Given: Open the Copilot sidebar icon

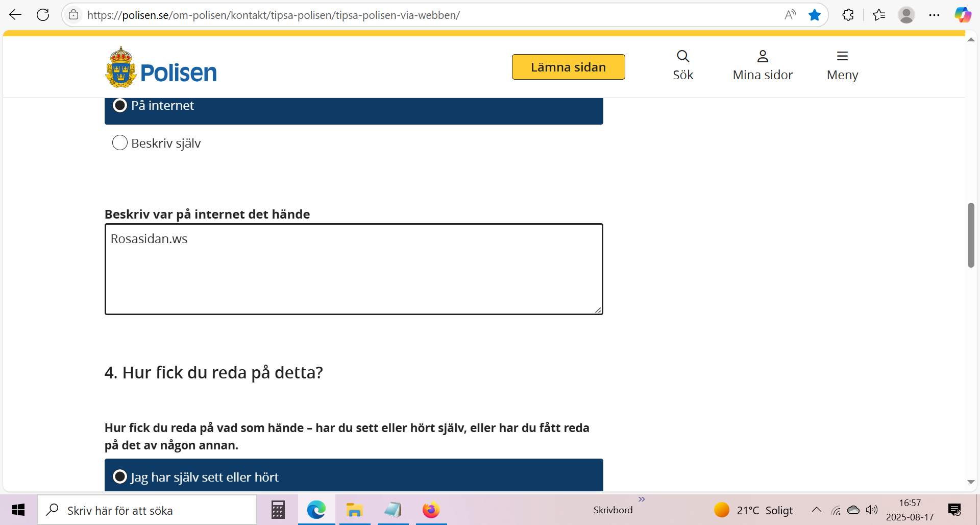Looking at the screenshot, I should click(963, 15).
